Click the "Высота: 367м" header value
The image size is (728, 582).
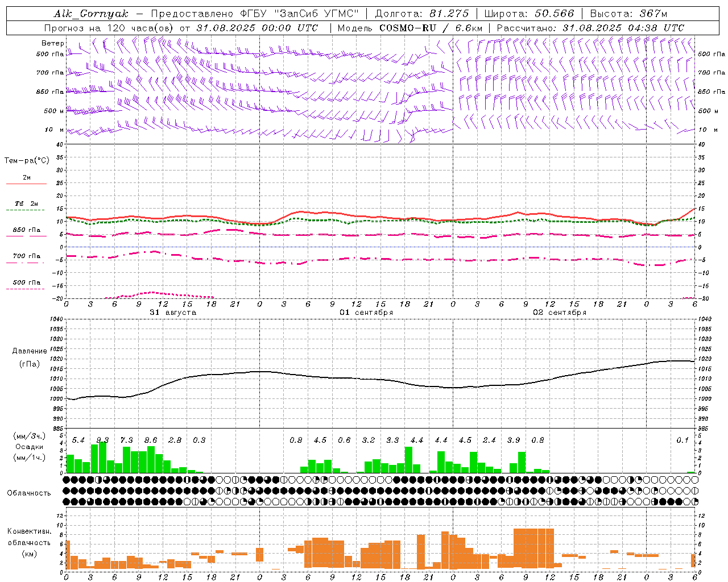[x=628, y=14]
